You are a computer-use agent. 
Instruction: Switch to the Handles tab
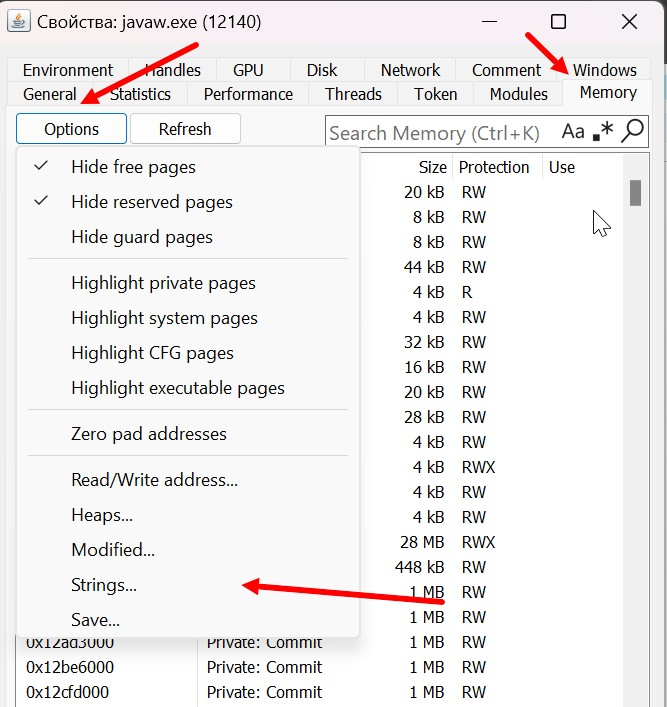click(x=173, y=70)
